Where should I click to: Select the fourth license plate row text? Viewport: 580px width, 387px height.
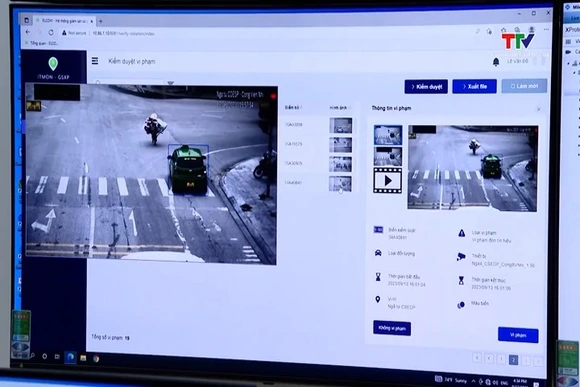293,182
